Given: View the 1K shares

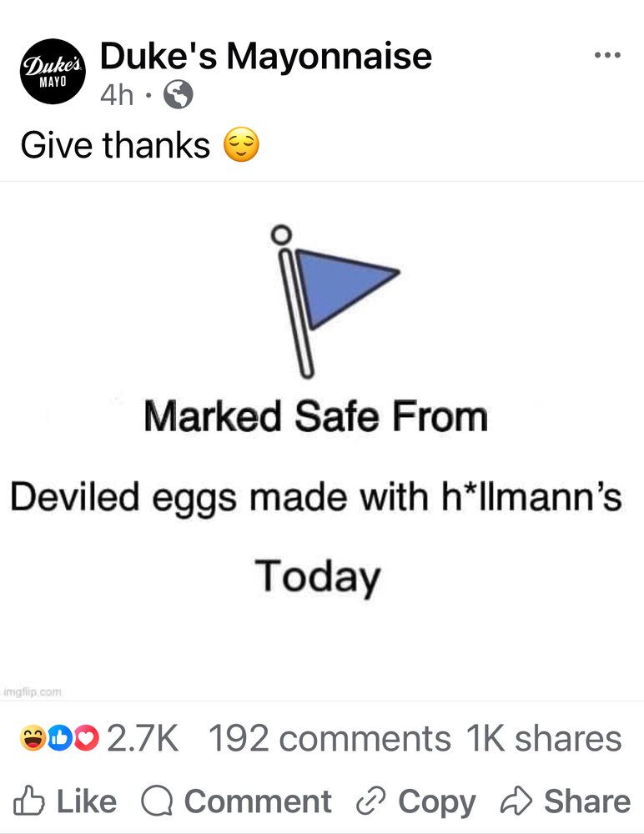Looking at the screenshot, I should [x=544, y=738].
